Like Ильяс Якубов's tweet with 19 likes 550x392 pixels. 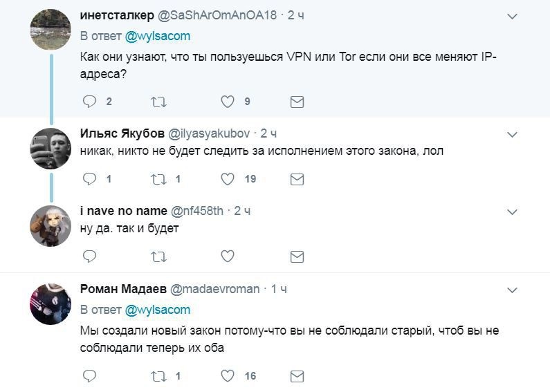(228, 179)
